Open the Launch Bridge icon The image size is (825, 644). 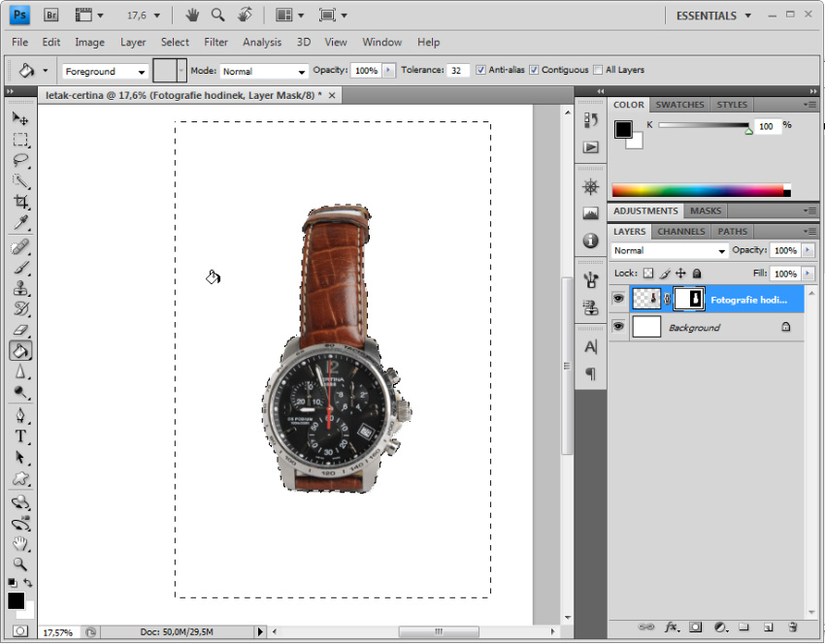[52, 16]
